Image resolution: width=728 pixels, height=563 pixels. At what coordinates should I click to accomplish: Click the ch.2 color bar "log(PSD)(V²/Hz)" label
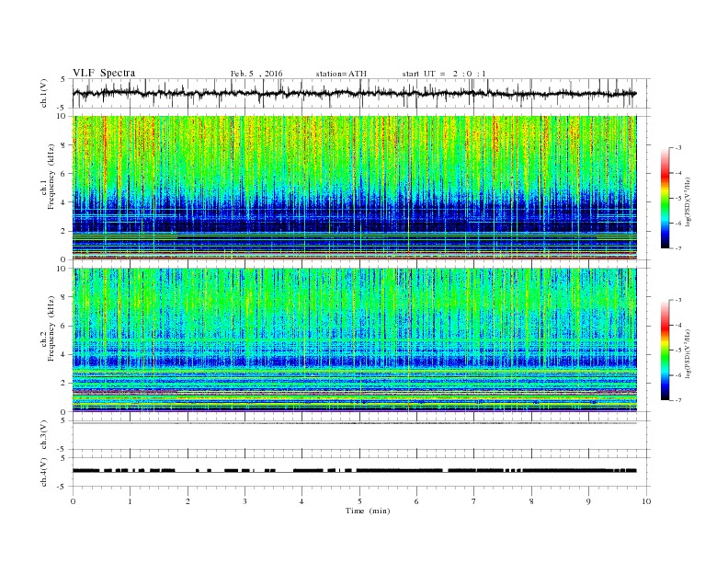[x=688, y=353]
